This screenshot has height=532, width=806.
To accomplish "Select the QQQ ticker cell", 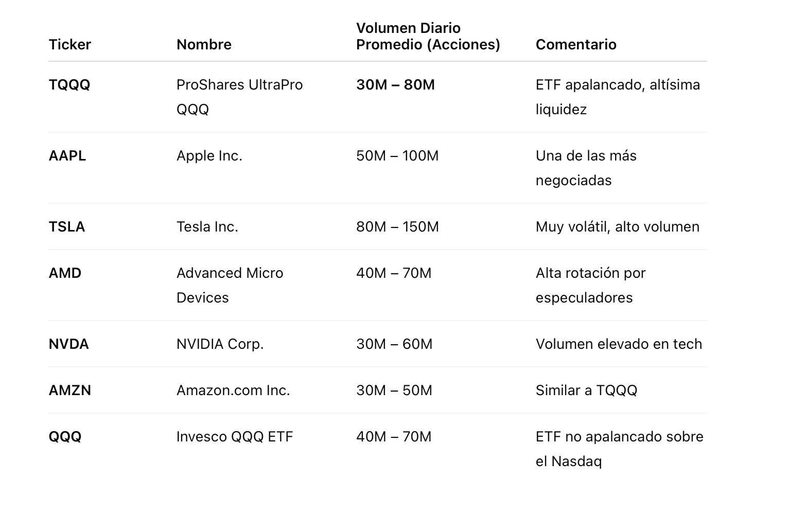I will (65, 437).
